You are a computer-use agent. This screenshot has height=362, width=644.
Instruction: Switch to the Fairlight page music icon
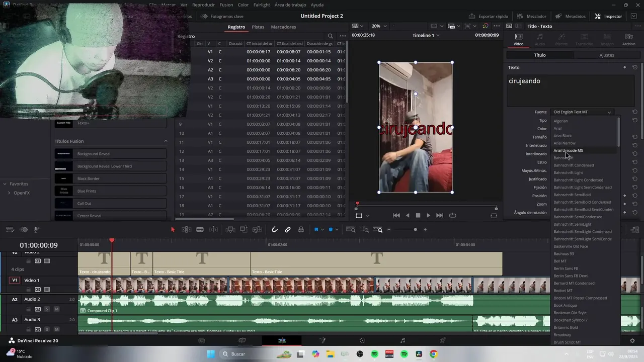pos(403,340)
